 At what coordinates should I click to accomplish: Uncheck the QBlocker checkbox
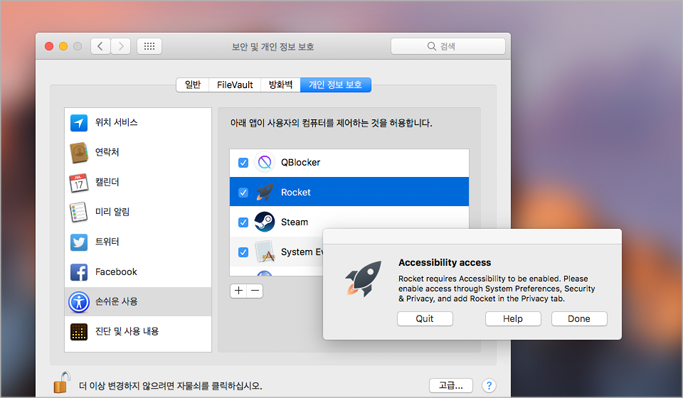click(243, 162)
